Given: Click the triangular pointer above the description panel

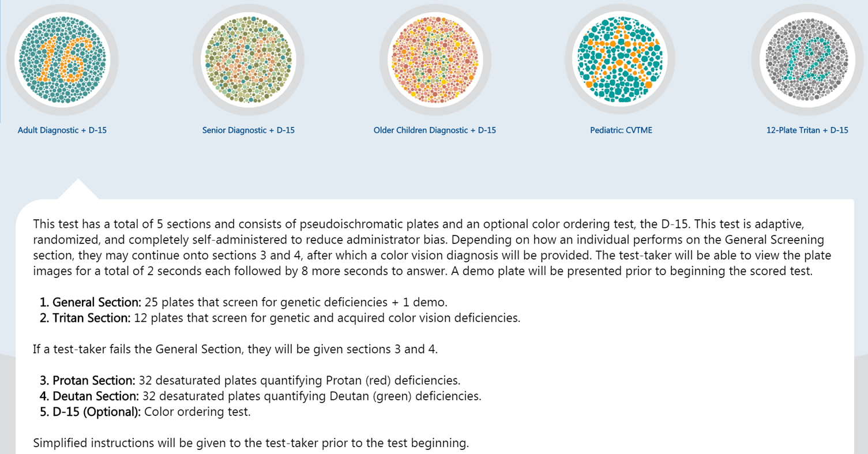Looking at the screenshot, I should click(77, 190).
